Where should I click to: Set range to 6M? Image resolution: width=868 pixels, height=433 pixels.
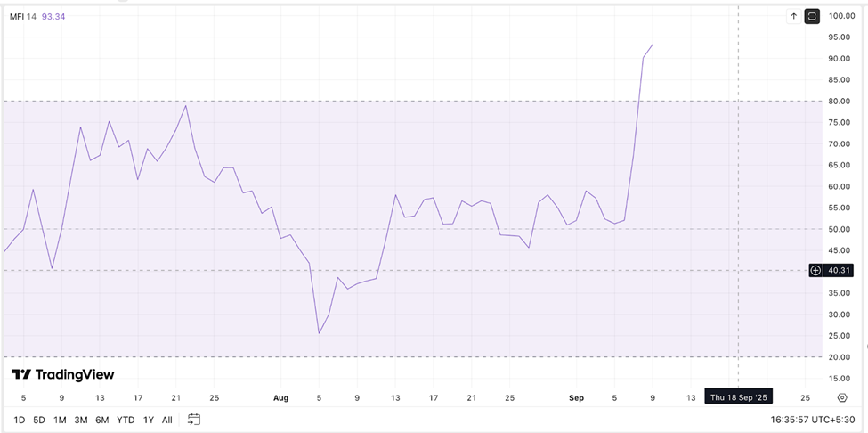tap(102, 420)
